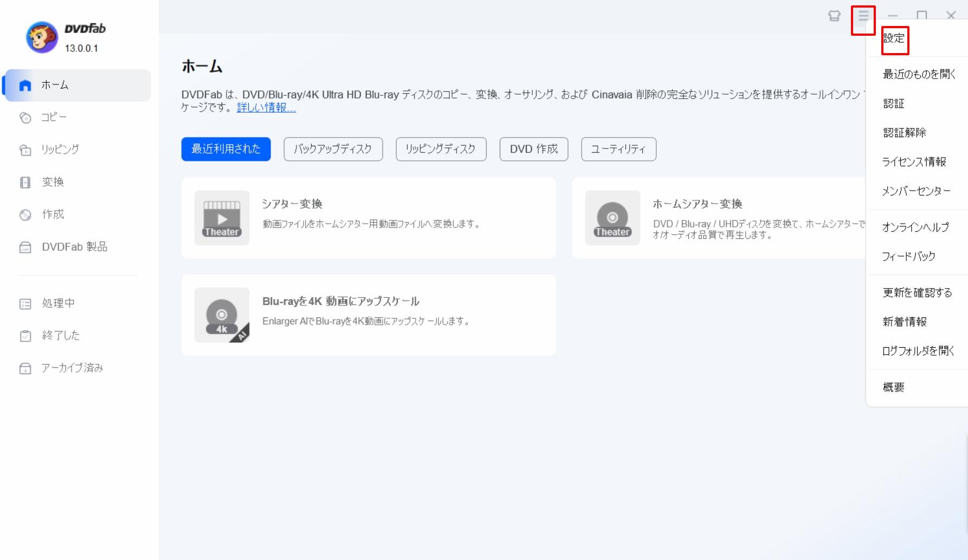Choose ログフォルダを開く menu item
This screenshot has height=560, width=968.
(x=918, y=351)
